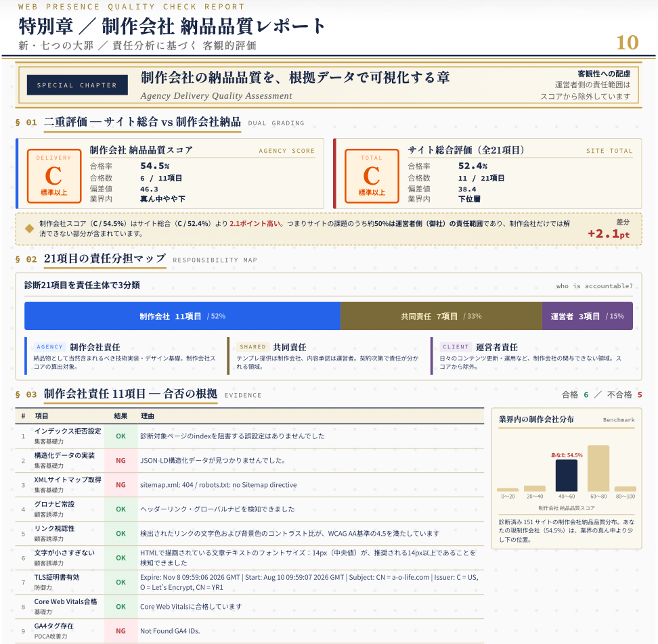Click the 真ん中やや下 industry rank value
The image size is (658, 644).
click(163, 199)
